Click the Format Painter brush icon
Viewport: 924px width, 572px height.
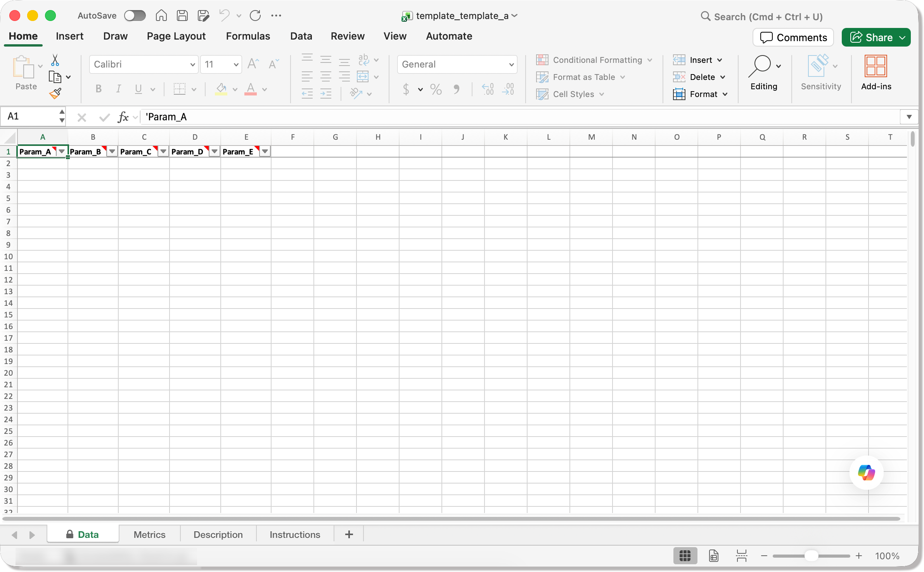tap(55, 93)
